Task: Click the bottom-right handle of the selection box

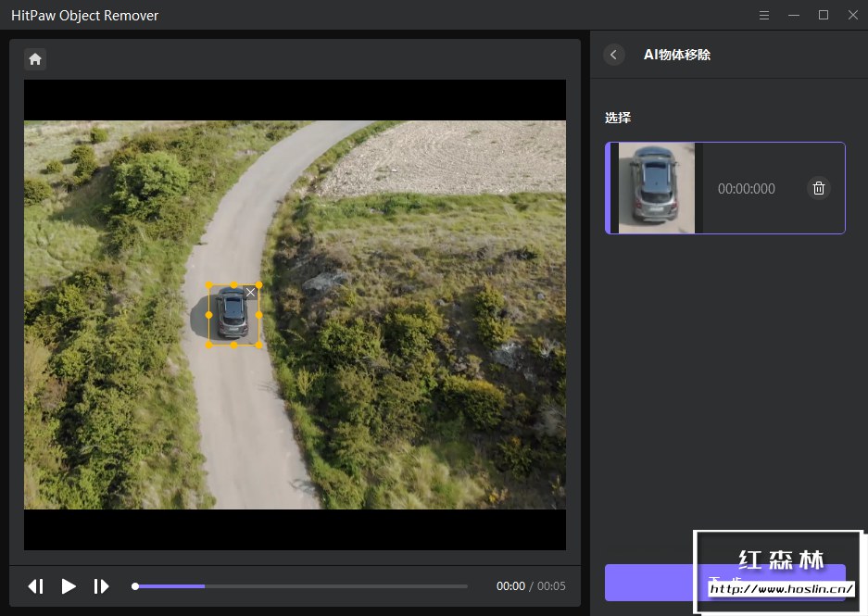Action: pos(258,345)
